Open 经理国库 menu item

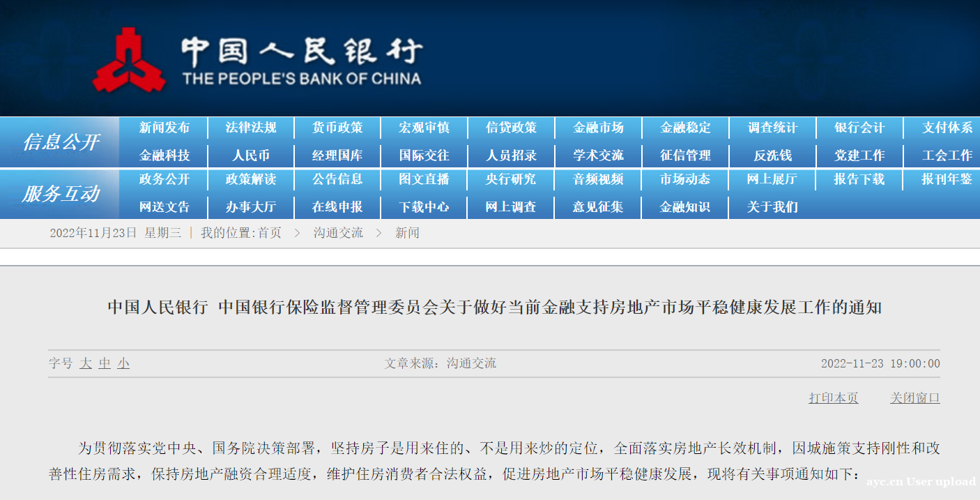(337, 156)
